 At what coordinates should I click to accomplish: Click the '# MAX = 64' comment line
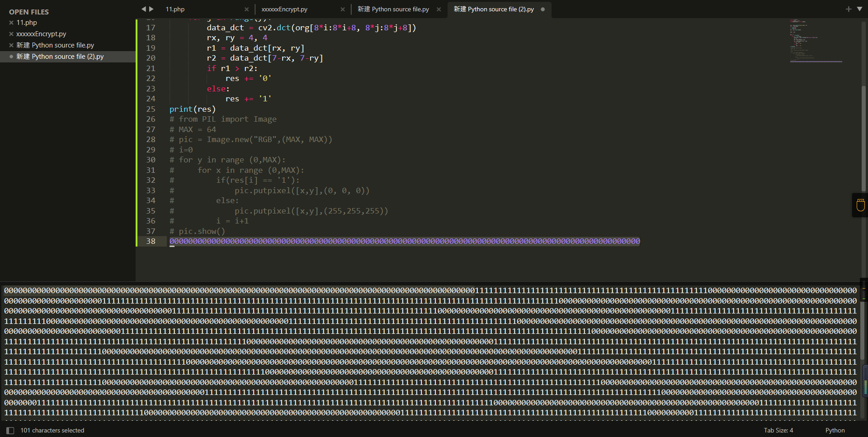[193, 129]
